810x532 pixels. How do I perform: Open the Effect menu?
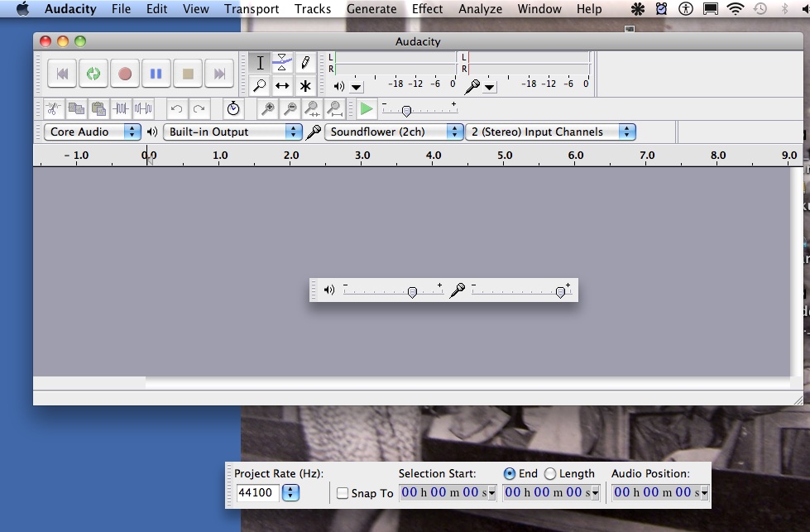pyautogui.click(x=427, y=9)
